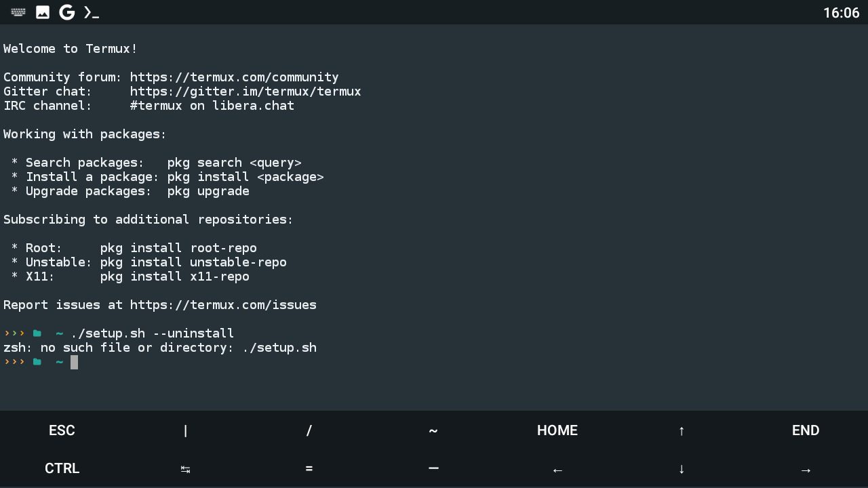
Task: Click 'pkg install root-repo' text
Action: [178, 248]
